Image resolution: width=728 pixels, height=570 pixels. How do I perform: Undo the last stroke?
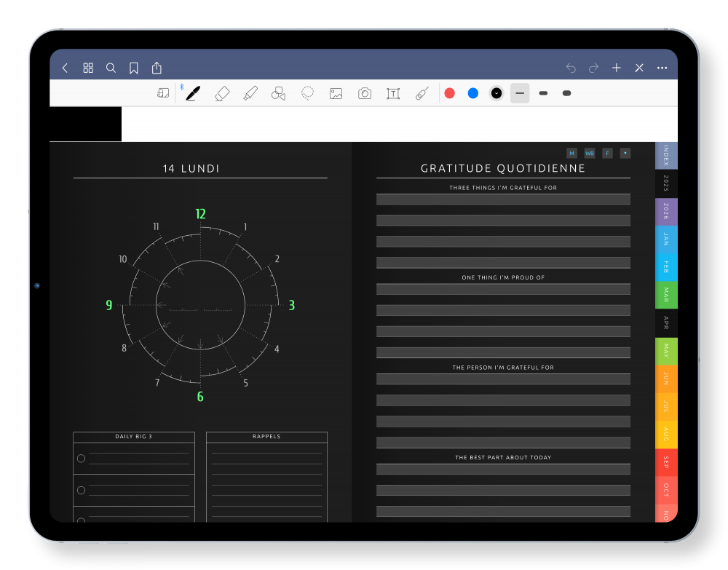tap(571, 68)
